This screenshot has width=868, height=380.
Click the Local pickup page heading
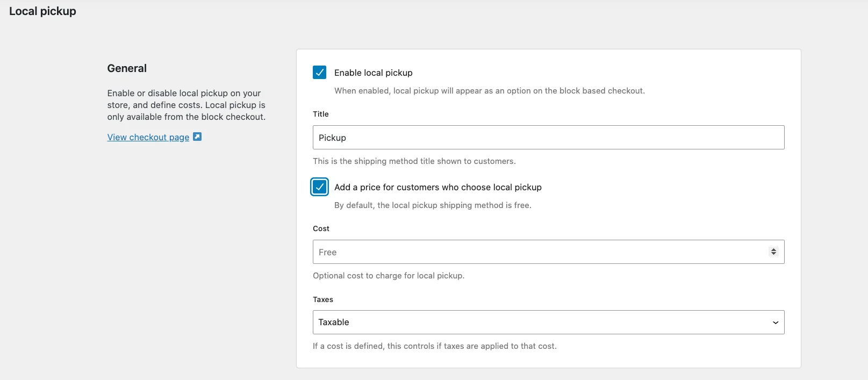(x=42, y=11)
